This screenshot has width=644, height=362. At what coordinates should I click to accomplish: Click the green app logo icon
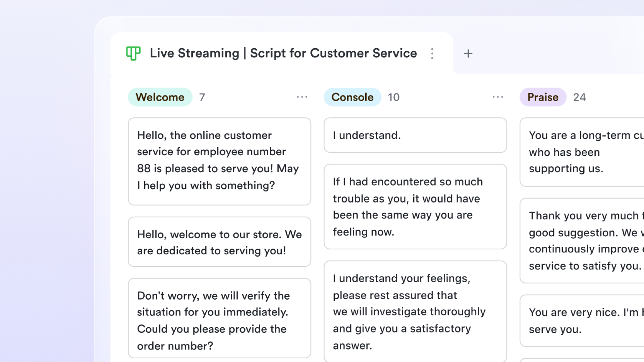coord(133,54)
